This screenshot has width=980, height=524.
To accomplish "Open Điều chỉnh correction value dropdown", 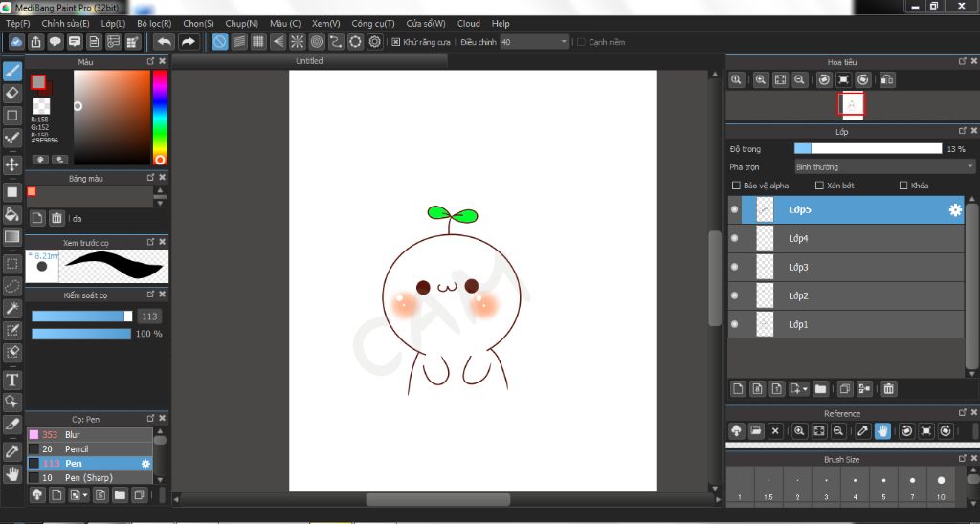I will (x=534, y=42).
